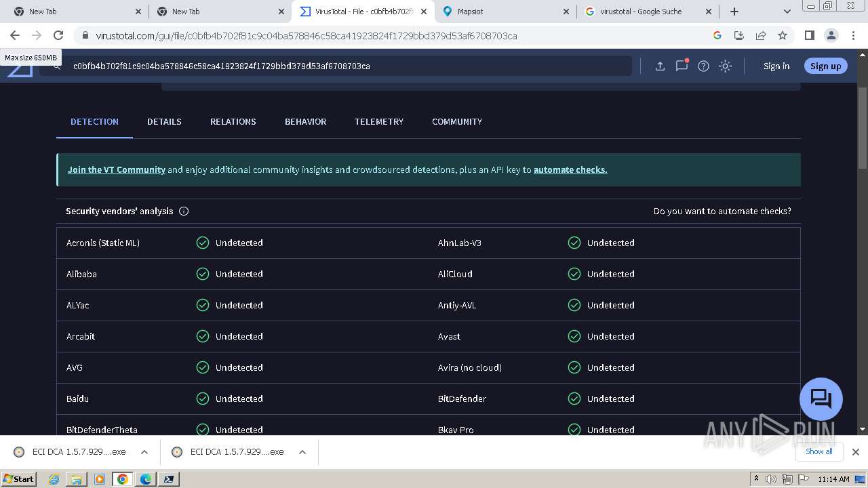Open the RELATIONS tab
The width and height of the screenshot is (868, 488).
click(233, 122)
